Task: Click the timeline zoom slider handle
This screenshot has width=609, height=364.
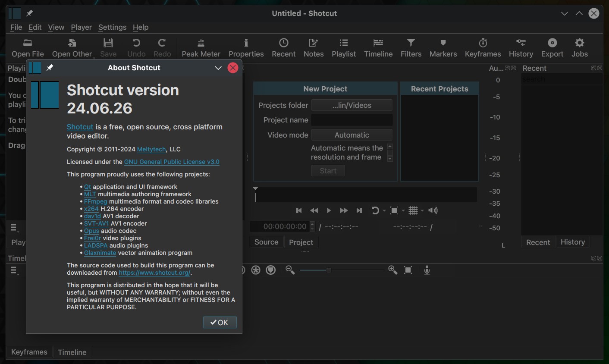Action: 329,270
